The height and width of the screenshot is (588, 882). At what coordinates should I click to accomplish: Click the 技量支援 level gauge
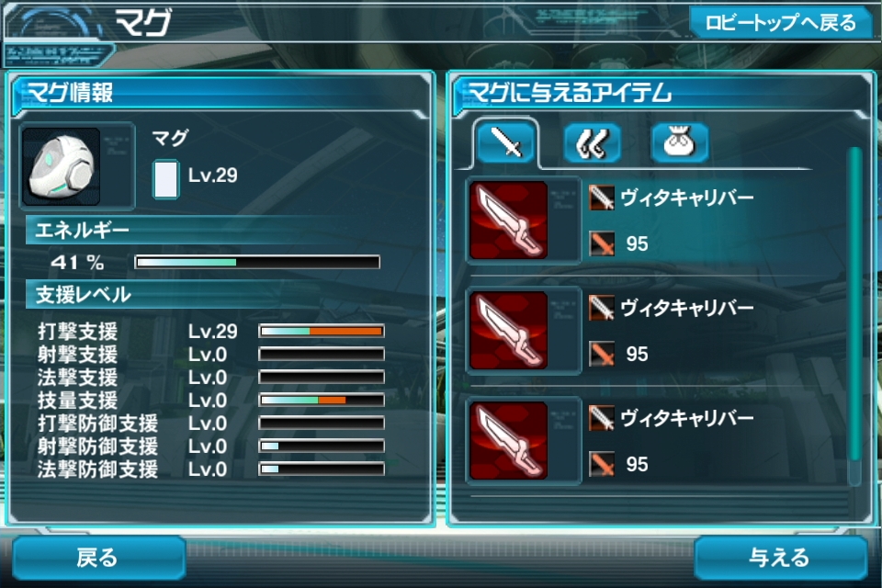(x=322, y=400)
